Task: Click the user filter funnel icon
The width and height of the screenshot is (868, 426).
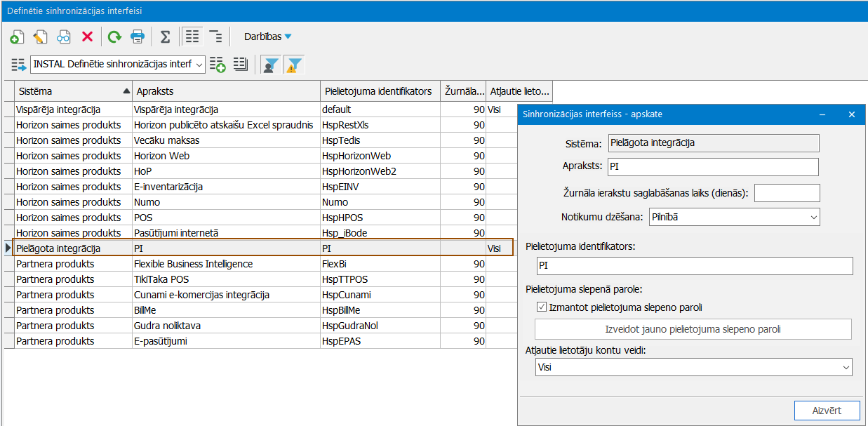Action: (x=270, y=65)
